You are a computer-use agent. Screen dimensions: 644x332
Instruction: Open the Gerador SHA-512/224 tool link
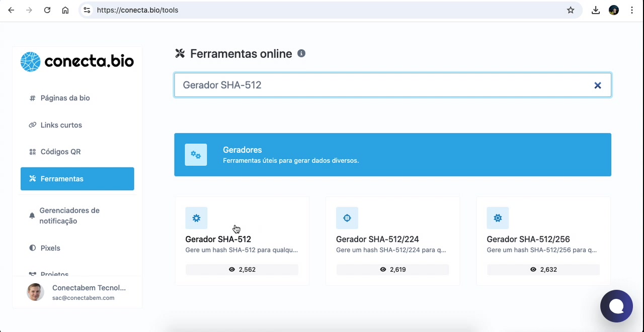377,239
